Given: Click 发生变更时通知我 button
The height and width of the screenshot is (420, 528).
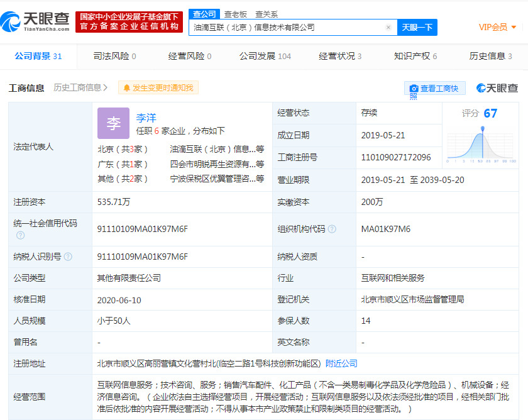Looking at the screenshot, I should coord(158,88).
